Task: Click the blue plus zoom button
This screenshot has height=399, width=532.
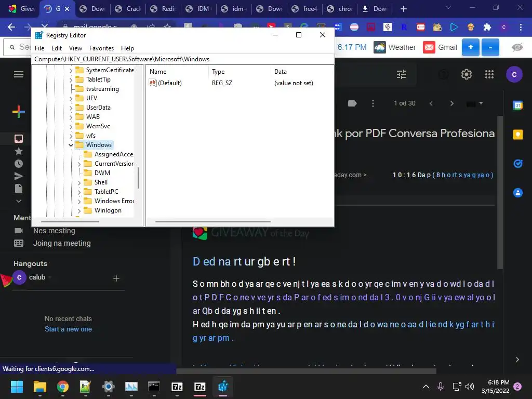Action: coord(471,47)
